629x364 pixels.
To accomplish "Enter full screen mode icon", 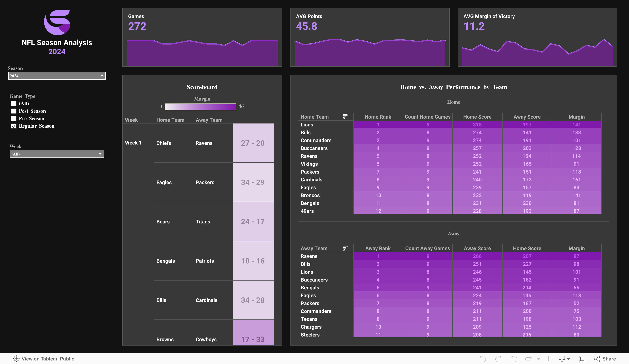I will 582,359.
